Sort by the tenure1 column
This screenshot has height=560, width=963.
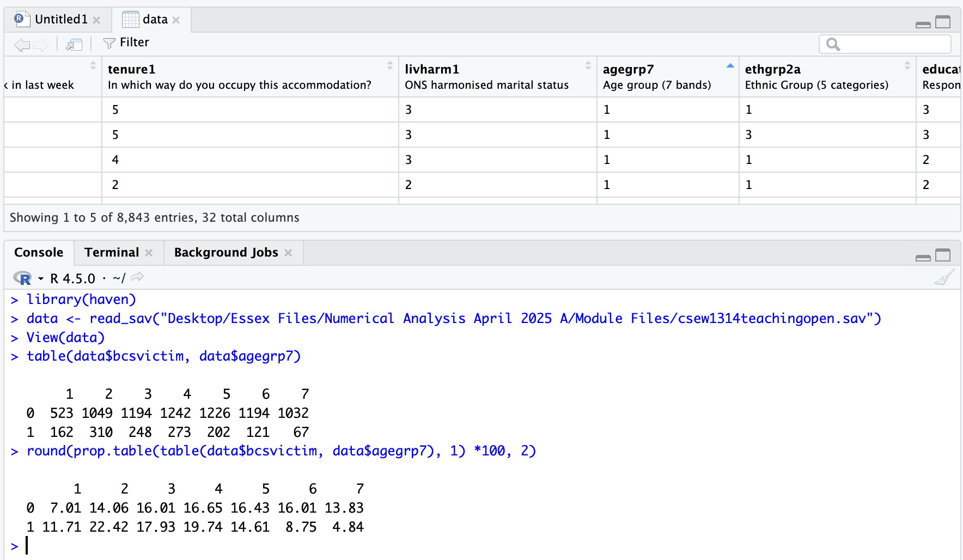390,66
